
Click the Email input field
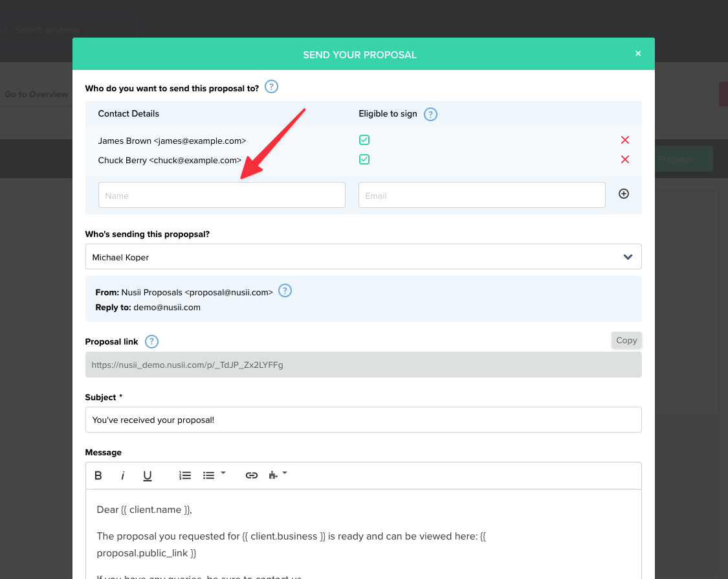pyautogui.click(x=482, y=195)
